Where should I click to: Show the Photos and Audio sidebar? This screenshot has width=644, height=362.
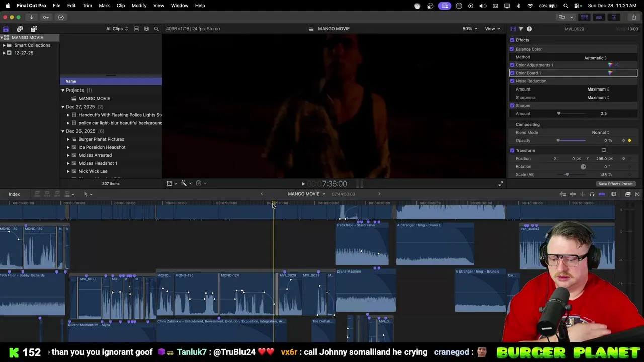[20, 29]
